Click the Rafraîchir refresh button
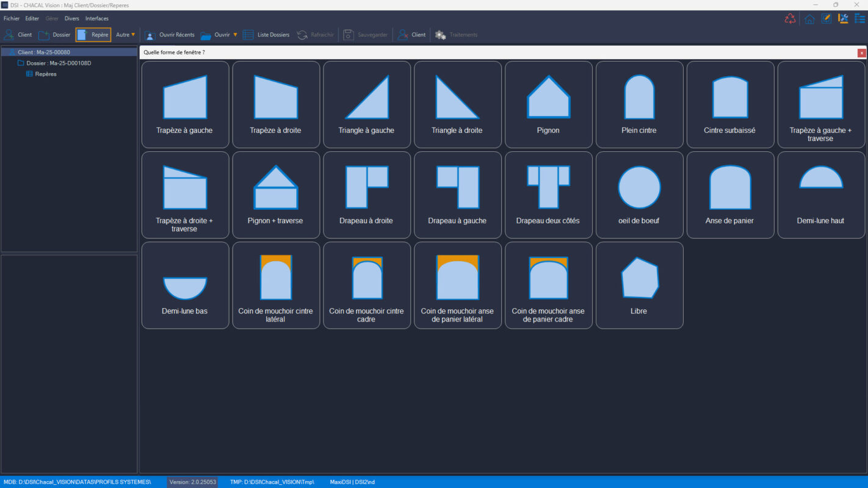This screenshot has width=868, height=488. (315, 35)
